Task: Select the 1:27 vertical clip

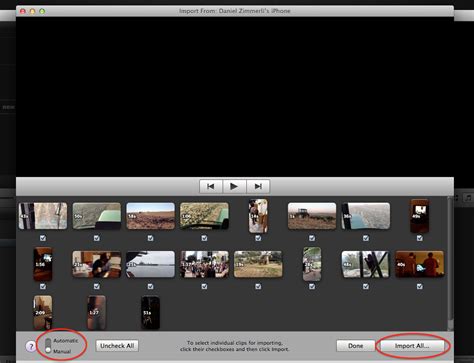Action: pyautogui.click(x=97, y=312)
